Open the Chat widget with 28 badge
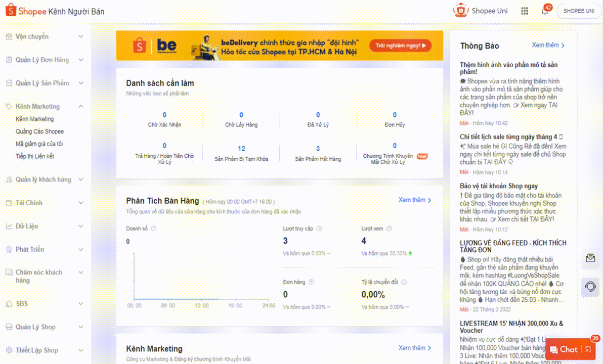The height and width of the screenshot is (364, 603). (x=568, y=350)
